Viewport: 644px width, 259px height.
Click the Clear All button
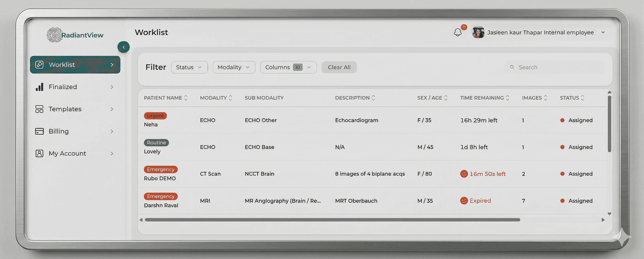click(x=339, y=67)
